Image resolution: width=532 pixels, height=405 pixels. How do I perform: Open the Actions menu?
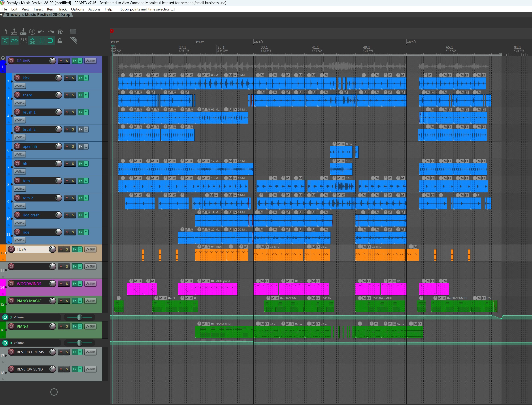(x=94, y=9)
